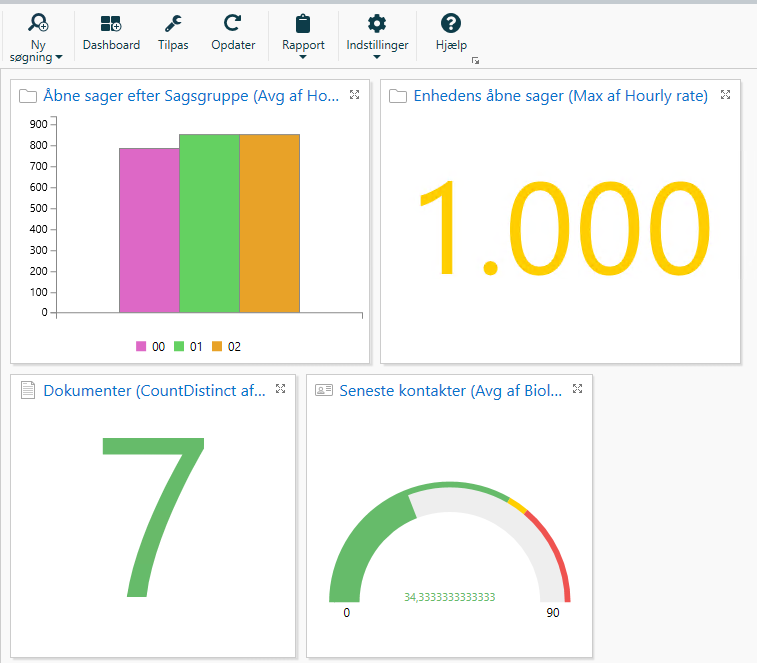This screenshot has width=757, height=663.
Task: Expand the Rapport dropdown arrow
Action: coord(303,57)
